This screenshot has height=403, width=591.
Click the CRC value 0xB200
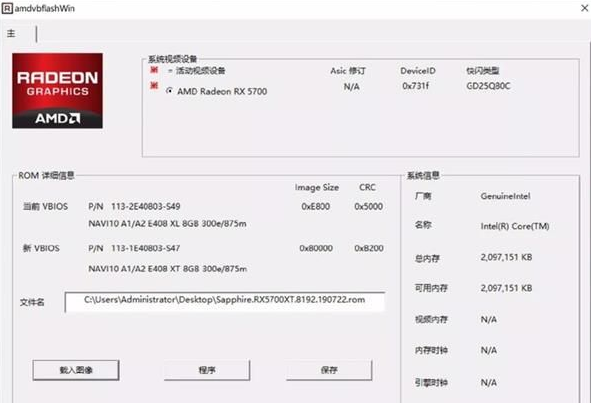click(x=369, y=248)
